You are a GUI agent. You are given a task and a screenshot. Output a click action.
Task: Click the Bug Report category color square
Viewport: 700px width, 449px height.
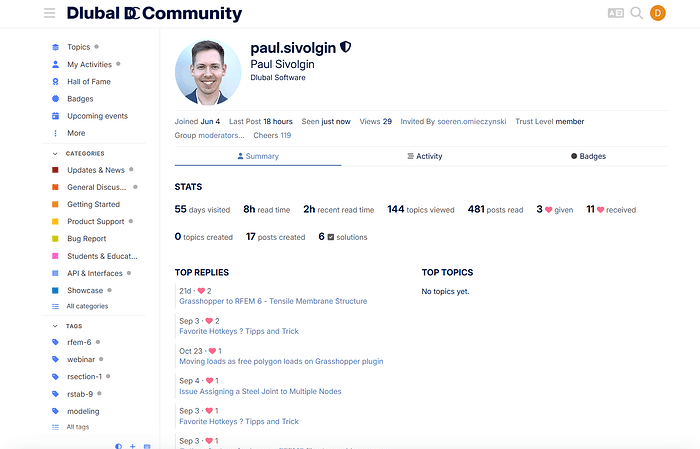tap(56, 239)
